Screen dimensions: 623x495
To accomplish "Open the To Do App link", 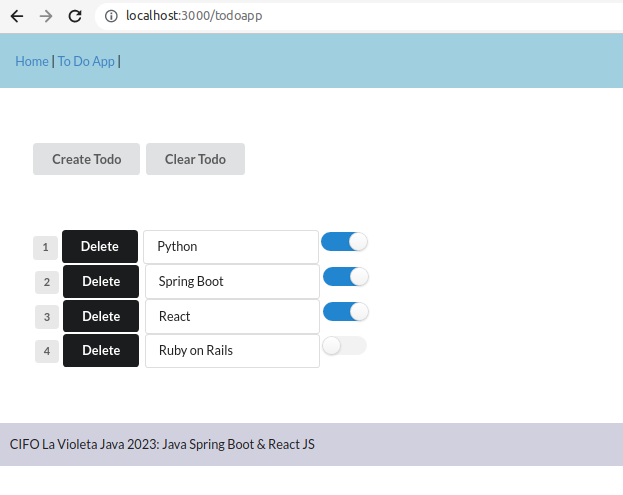I will (x=86, y=62).
